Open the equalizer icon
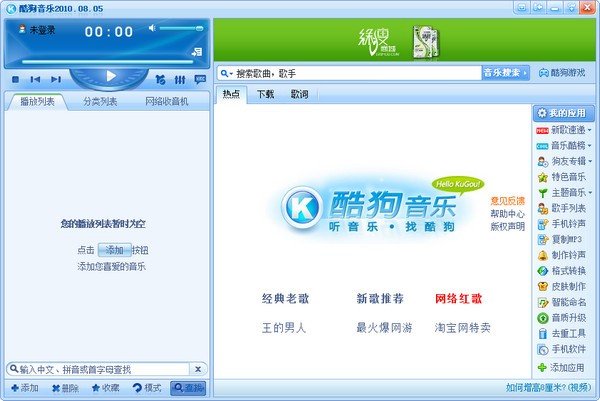The width and height of the screenshot is (600, 401). 180,80
